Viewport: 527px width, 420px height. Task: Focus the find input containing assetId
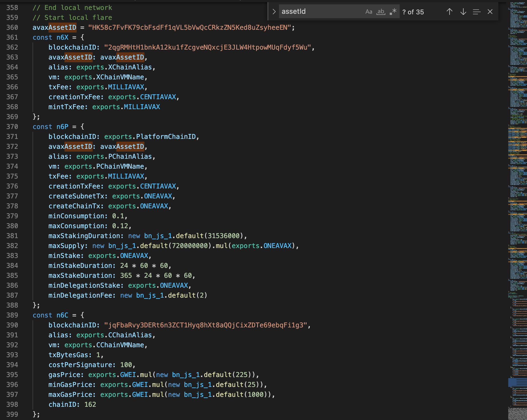321,12
